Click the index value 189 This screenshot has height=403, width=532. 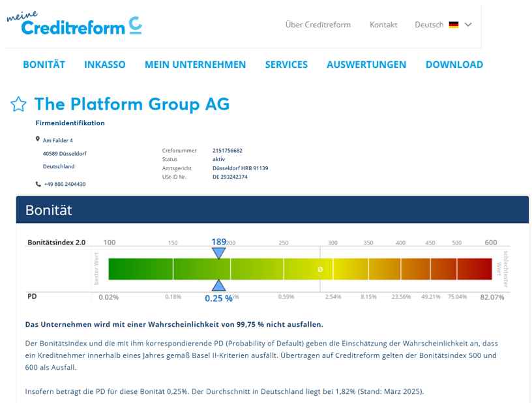click(219, 241)
